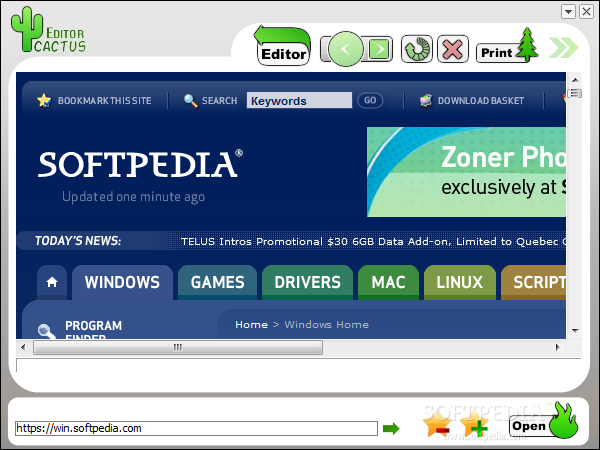Click the magnifier icon next to SEARCH

(191, 101)
